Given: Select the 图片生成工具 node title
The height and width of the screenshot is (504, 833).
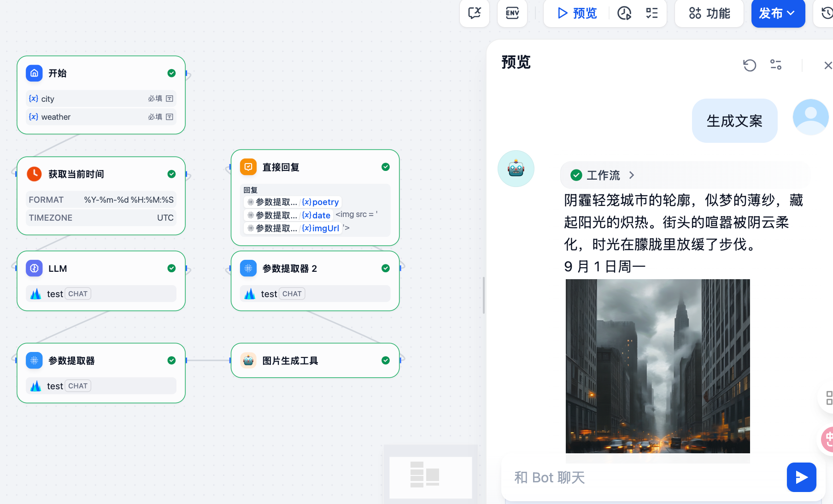Looking at the screenshot, I should pyautogui.click(x=290, y=361).
